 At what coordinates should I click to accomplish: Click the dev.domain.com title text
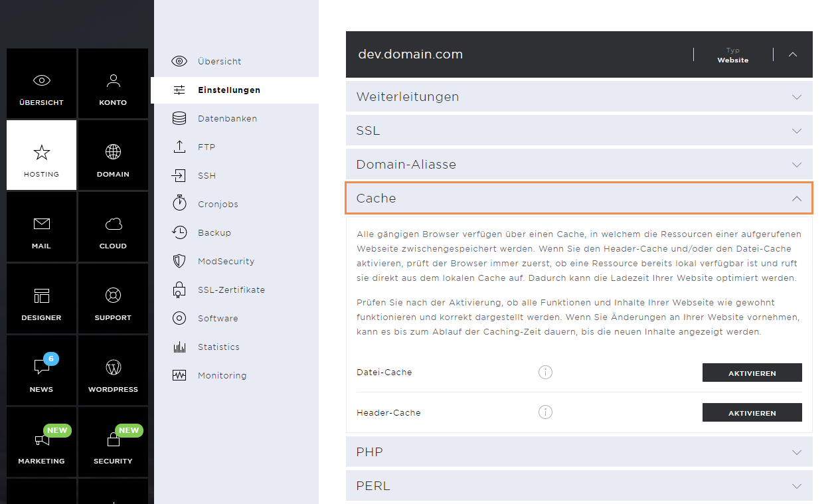point(410,54)
